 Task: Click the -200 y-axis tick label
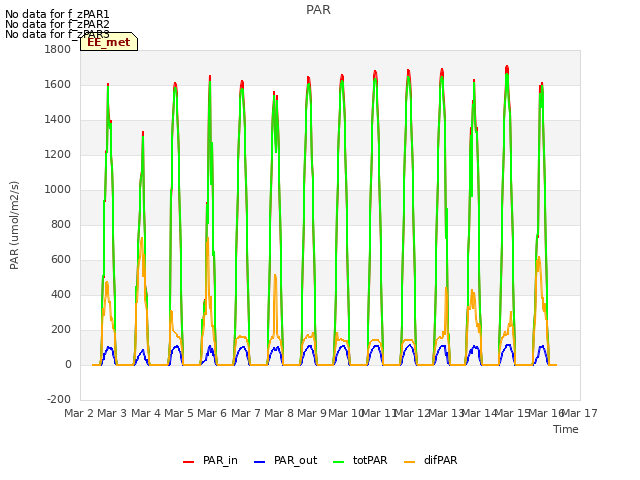click(59, 399)
